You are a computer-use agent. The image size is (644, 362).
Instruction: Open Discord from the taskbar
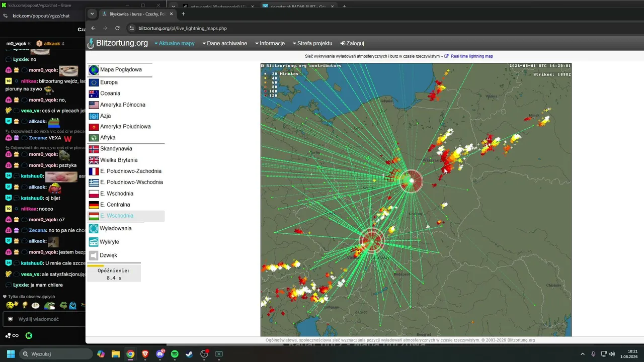(160, 354)
